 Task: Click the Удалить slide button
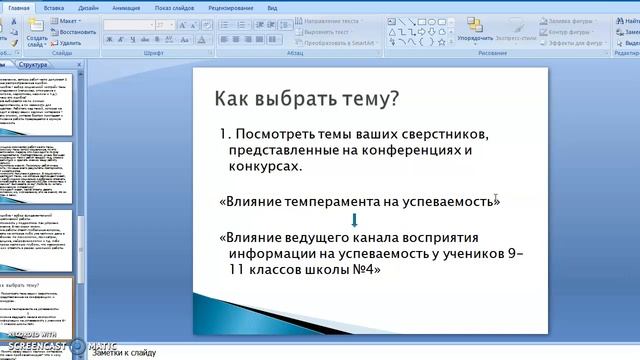(66, 43)
